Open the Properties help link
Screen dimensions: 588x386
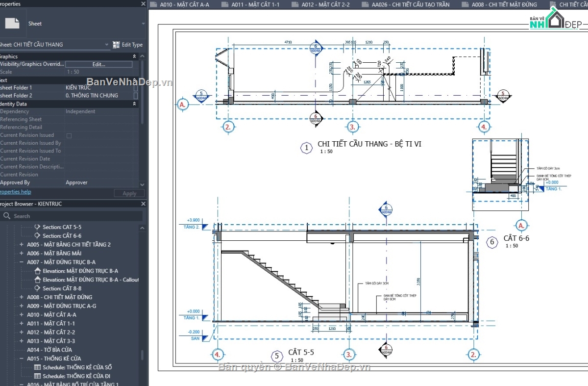[x=15, y=191]
